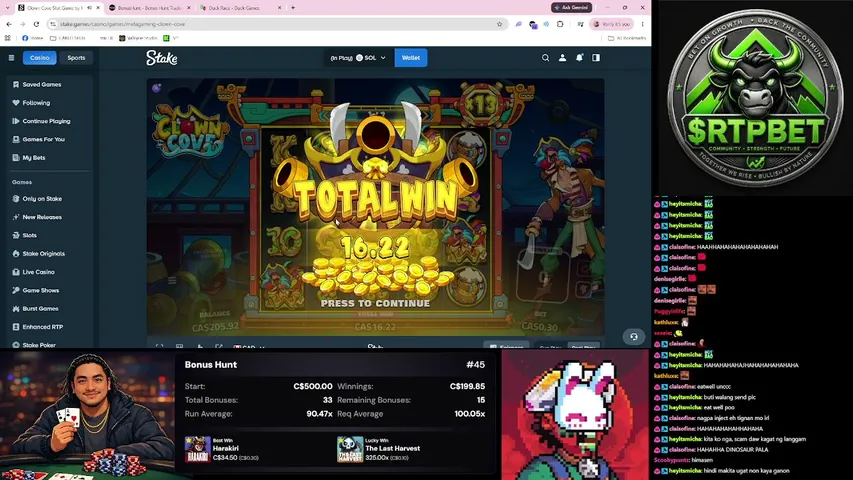The image size is (853, 480).
Task: Close the Duck Race browser tab
Action: pos(280,8)
